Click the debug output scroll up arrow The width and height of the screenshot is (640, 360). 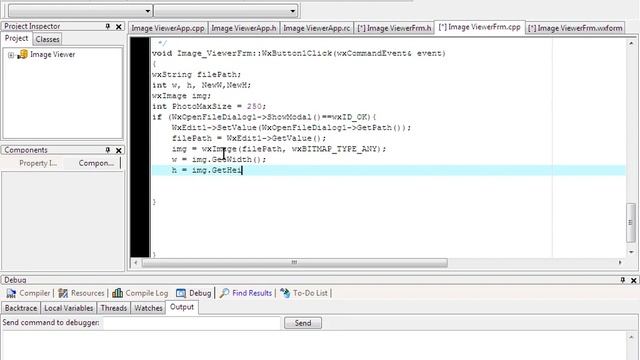coord(631,338)
